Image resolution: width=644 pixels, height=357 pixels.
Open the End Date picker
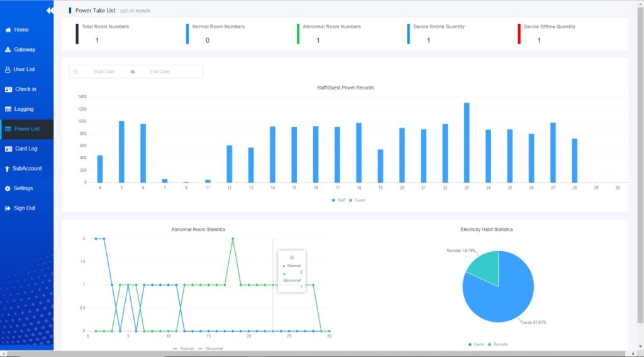(x=160, y=72)
